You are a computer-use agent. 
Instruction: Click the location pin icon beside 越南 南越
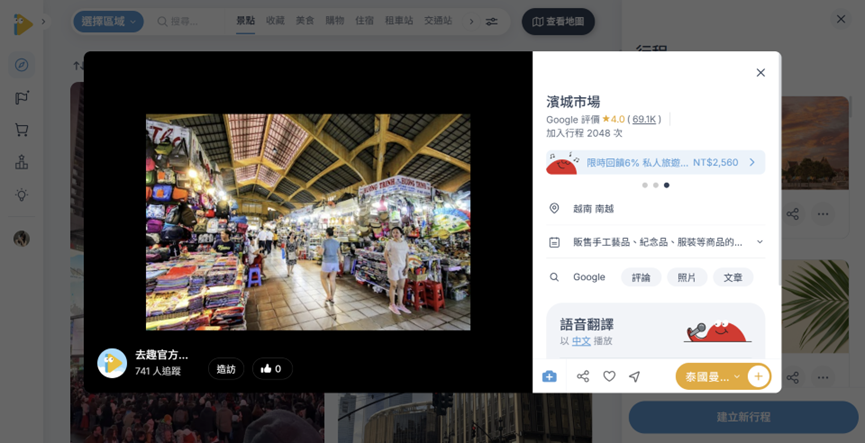click(x=554, y=209)
